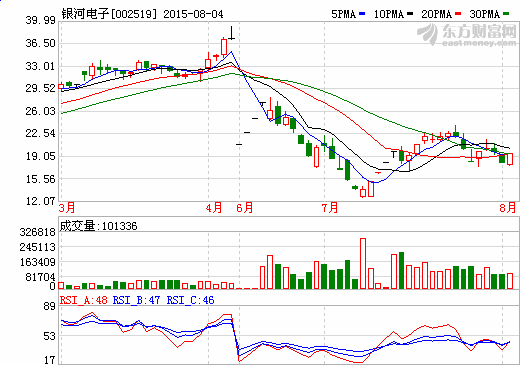Click the 89 RSI axis label
The image size is (520, 365).
click(x=49, y=306)
